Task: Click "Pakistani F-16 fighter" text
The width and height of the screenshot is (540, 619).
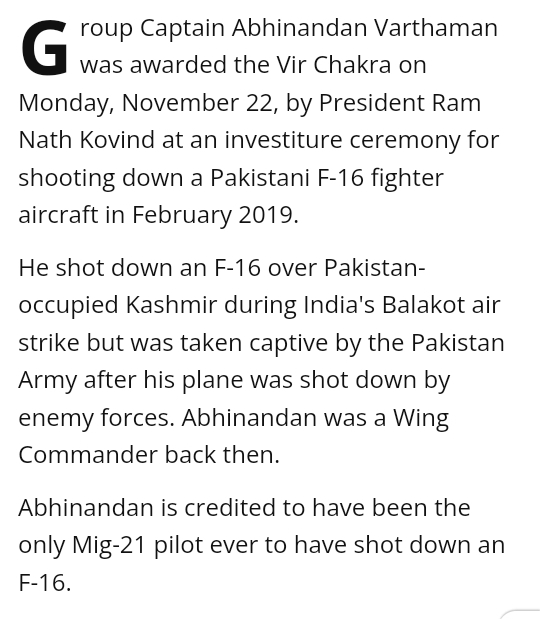Action: click(326, 178)
